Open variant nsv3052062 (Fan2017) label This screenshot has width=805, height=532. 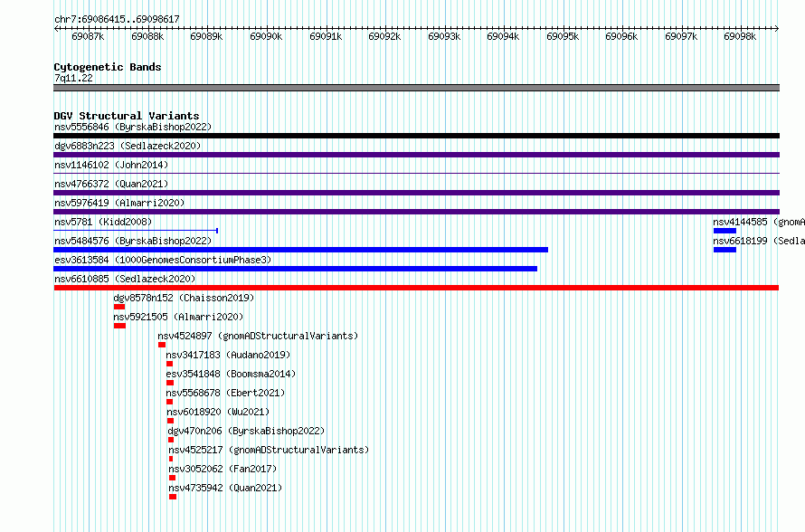[x=223, y=469]
